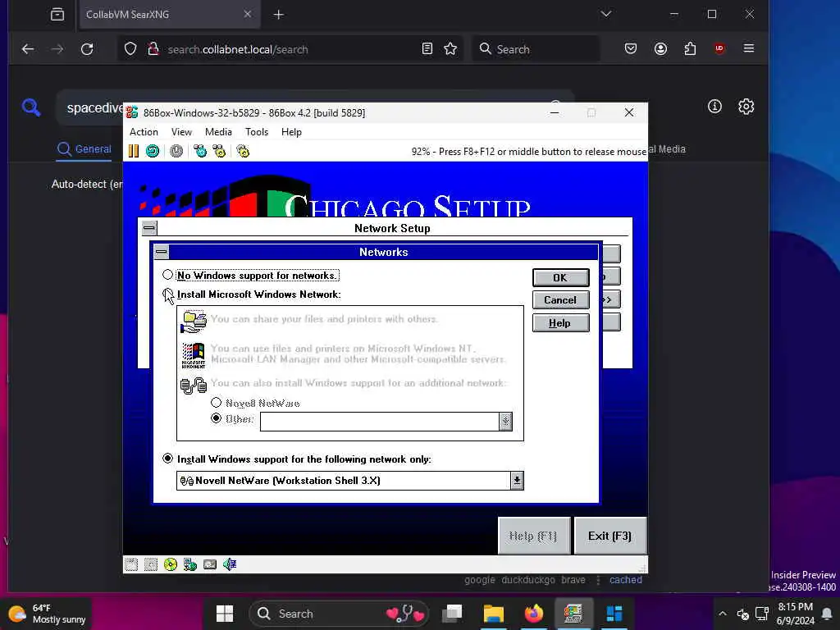Switch to SearXNG General tab
Viewport: 840px width, 630px height.
[84, 149]
